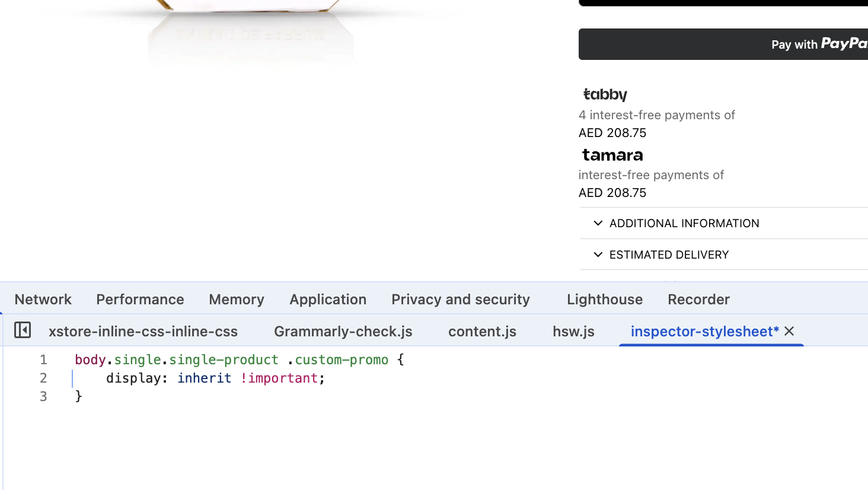
Task: Toggle the sources navigator sidebar icon
Action: coord(23,330)
